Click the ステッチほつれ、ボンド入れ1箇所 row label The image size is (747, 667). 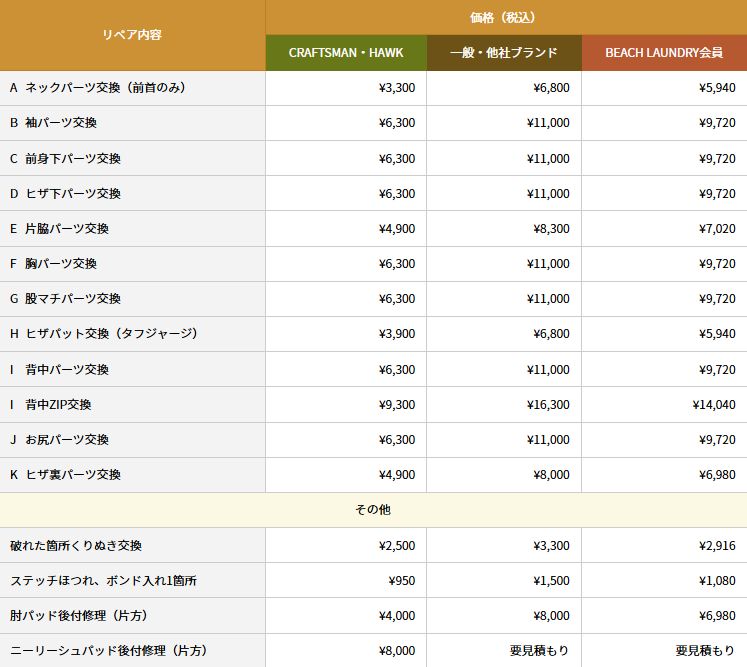(103, 581)
